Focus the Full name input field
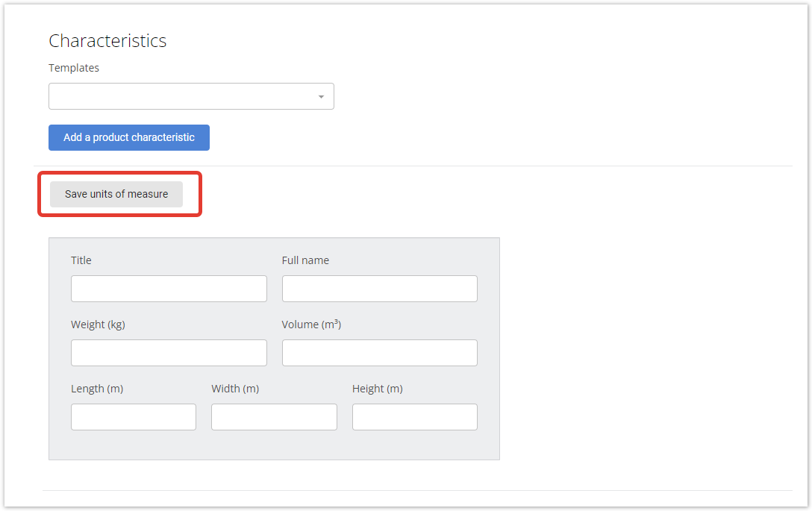The image size is (812, 511). (x=380, y=289)
